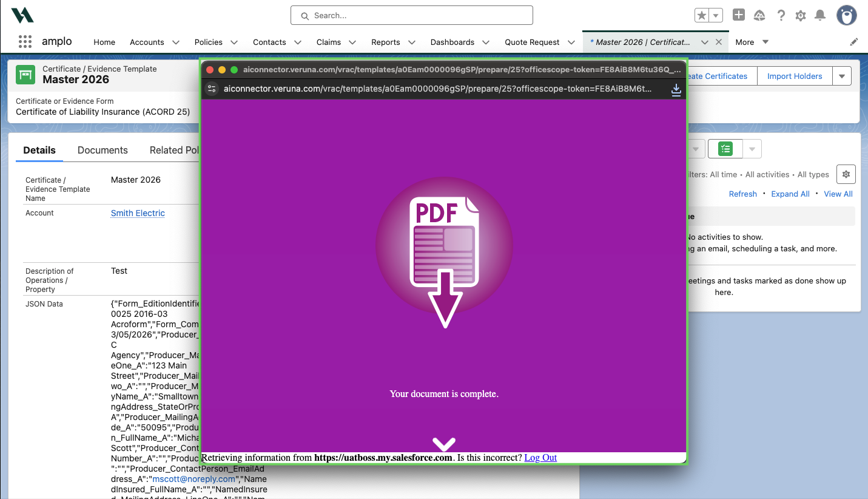Click 'Your document is complete.' text
This screenshot has width=868, height=499.
click(x=444, y=394)
